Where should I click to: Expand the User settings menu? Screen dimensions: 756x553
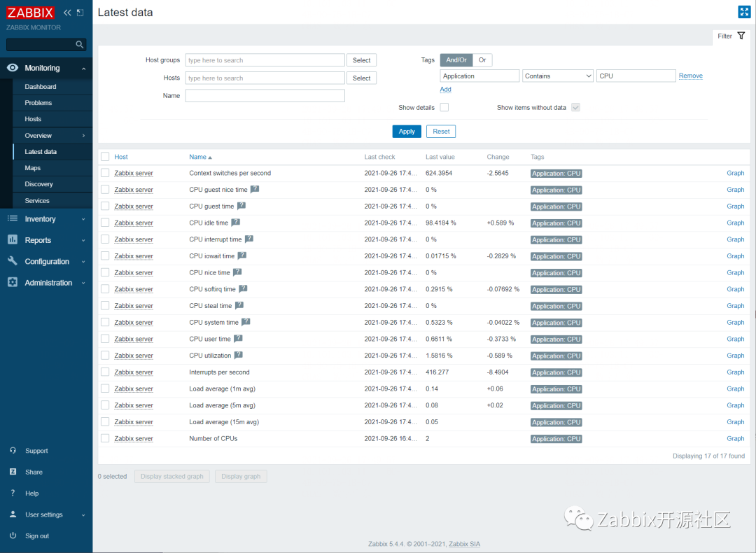pos(83,515)
